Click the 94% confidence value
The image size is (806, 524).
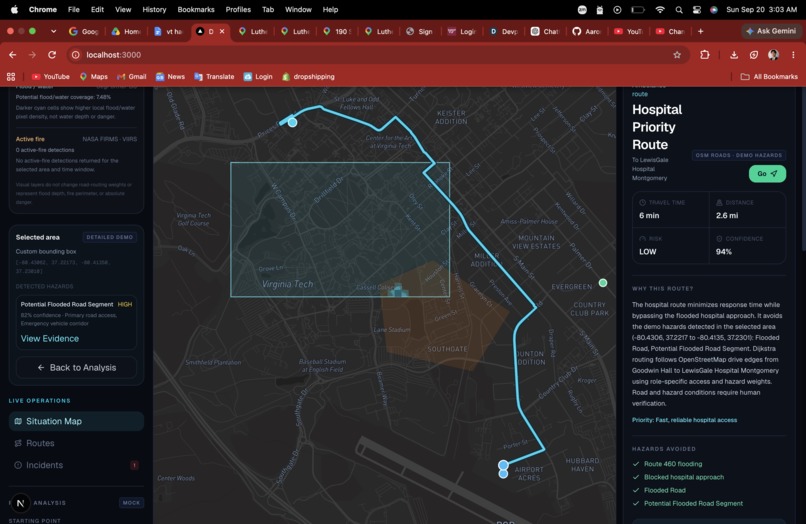pos(724,251)
